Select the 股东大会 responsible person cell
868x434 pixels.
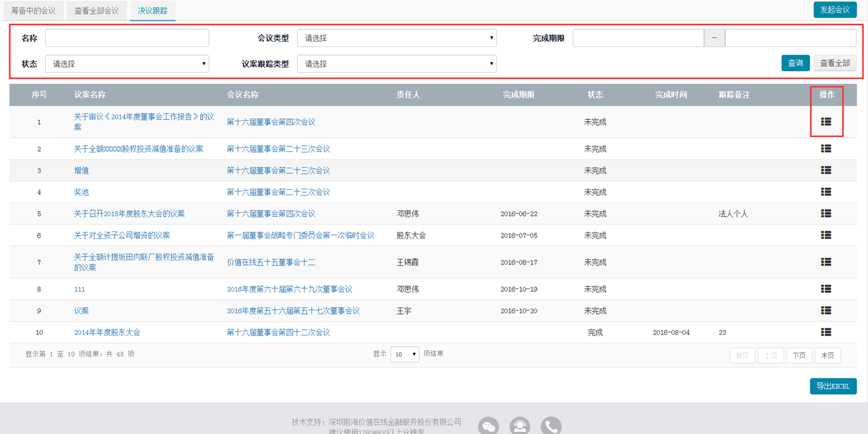[411, 235]
